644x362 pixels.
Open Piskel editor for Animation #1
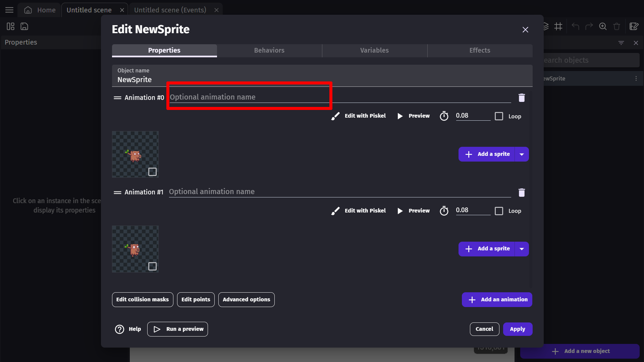[x=359, y=210]
